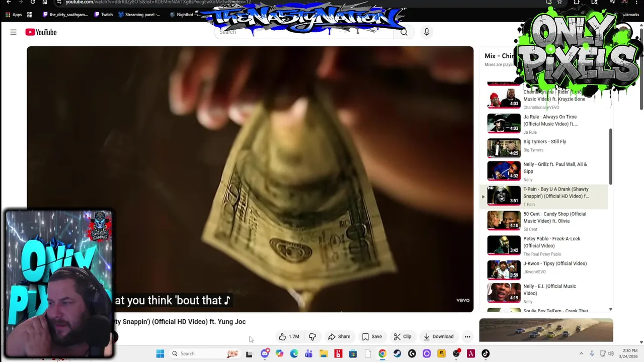Screen dimensions: 644x362
Task: Open 50 Cent - Candy Shop title
Action: (554, 217)
